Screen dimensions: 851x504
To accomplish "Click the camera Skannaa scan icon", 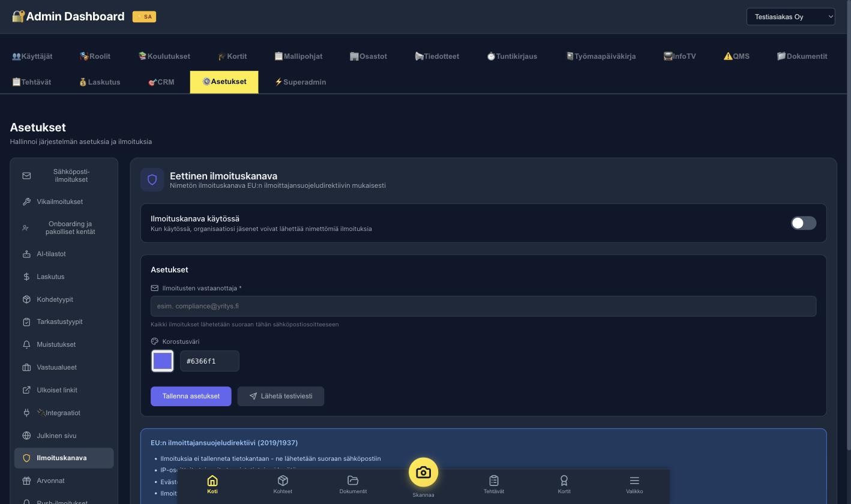I will pos(423,472).
